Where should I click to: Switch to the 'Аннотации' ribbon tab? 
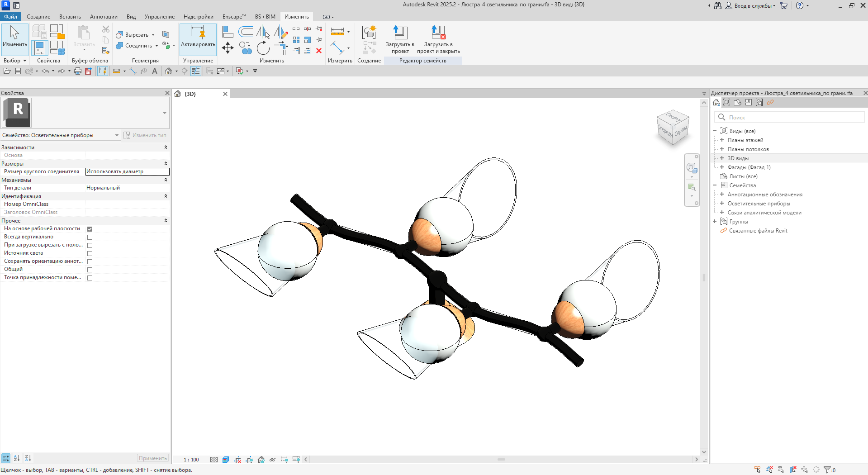point(104,17)
